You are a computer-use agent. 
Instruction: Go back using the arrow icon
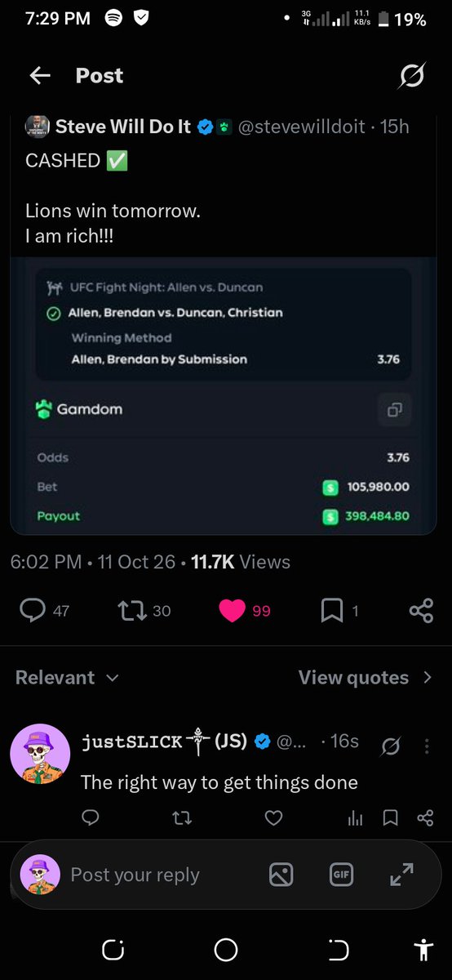(x=39, y=76)
